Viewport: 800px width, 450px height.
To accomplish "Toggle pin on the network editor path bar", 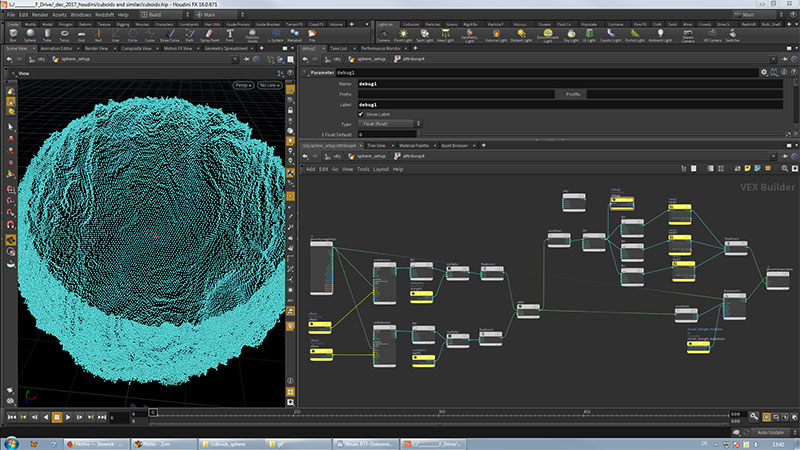I will [785, 156].
